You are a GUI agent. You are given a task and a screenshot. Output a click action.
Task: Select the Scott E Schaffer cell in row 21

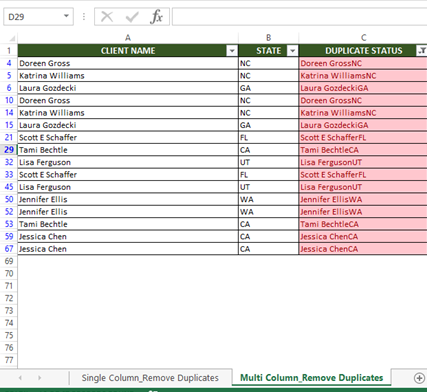[128, 138]
